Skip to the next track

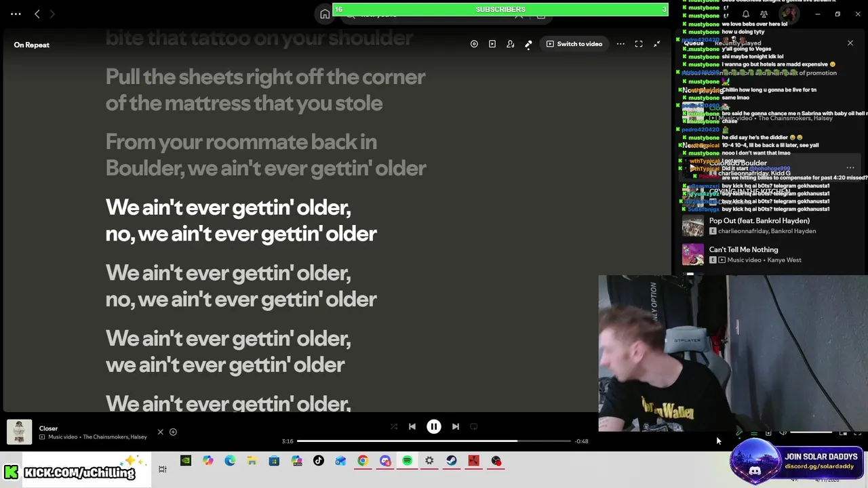(456, 426)
